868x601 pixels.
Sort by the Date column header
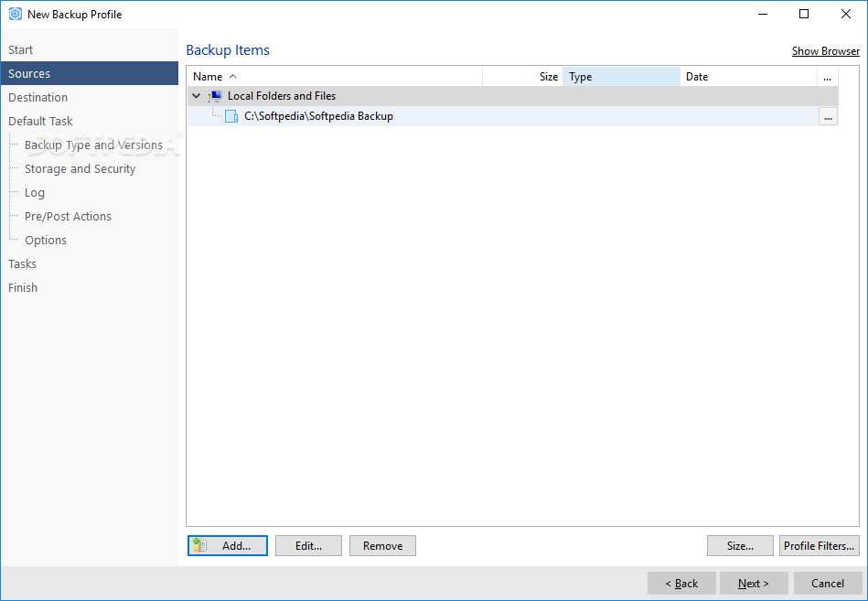coord(748,77)
